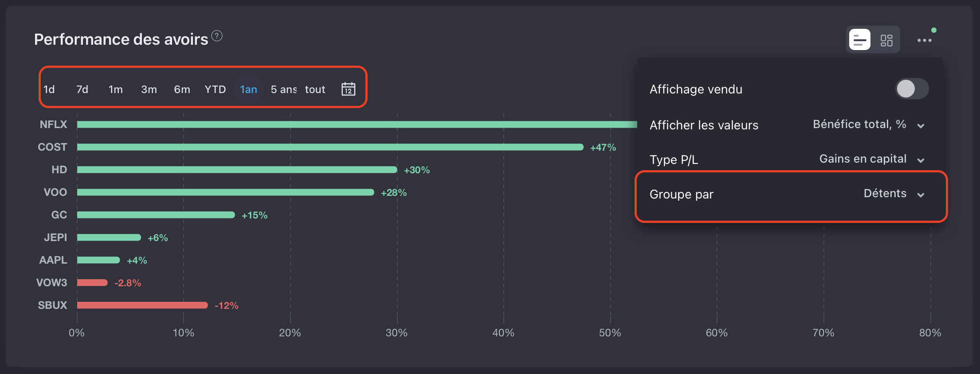Choose the 3m period
The width and height of the screenshot is (980, 374).
[149, 90]
